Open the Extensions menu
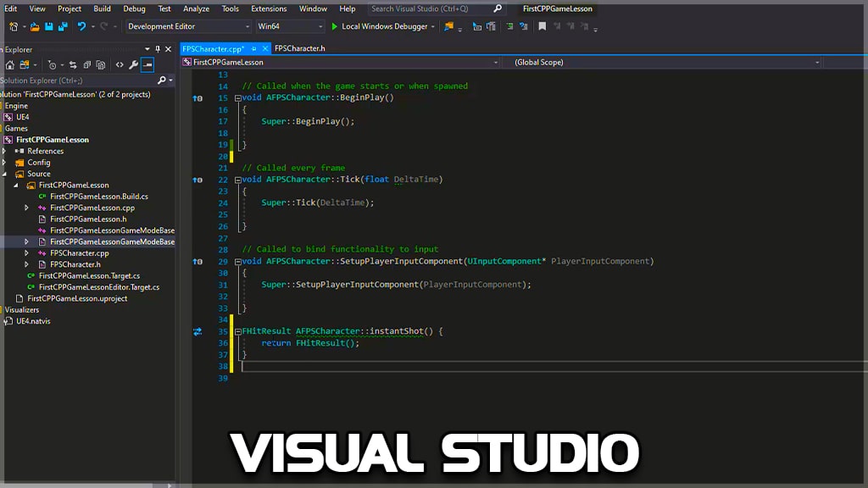Screen dimensions: 868x488 (269, 8)
